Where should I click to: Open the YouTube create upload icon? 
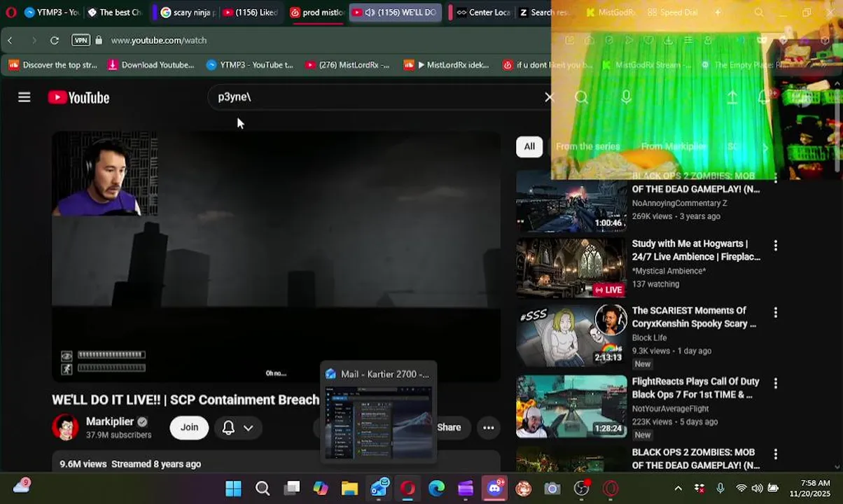click(732, 97)
